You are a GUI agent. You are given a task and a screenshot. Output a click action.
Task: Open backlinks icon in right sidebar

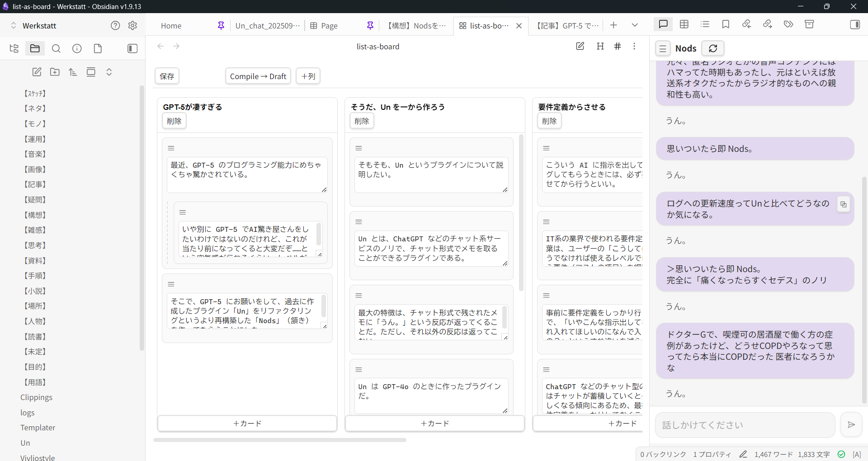[746, 24]
